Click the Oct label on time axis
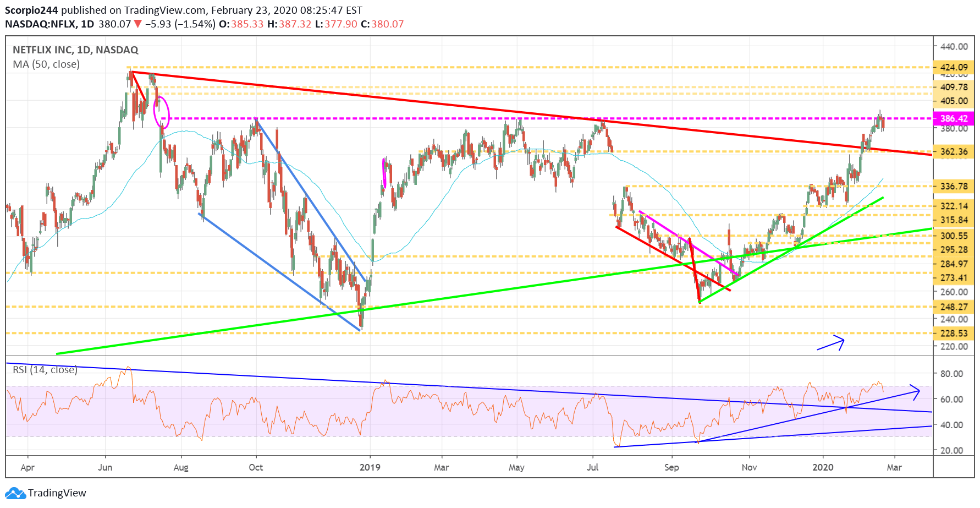 pos(256,467)
